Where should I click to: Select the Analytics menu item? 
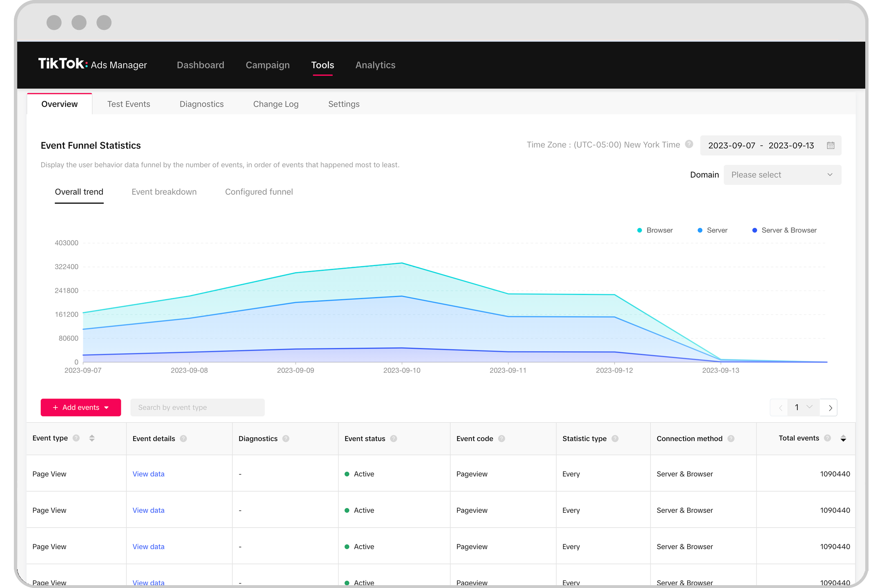pos(375,65)
